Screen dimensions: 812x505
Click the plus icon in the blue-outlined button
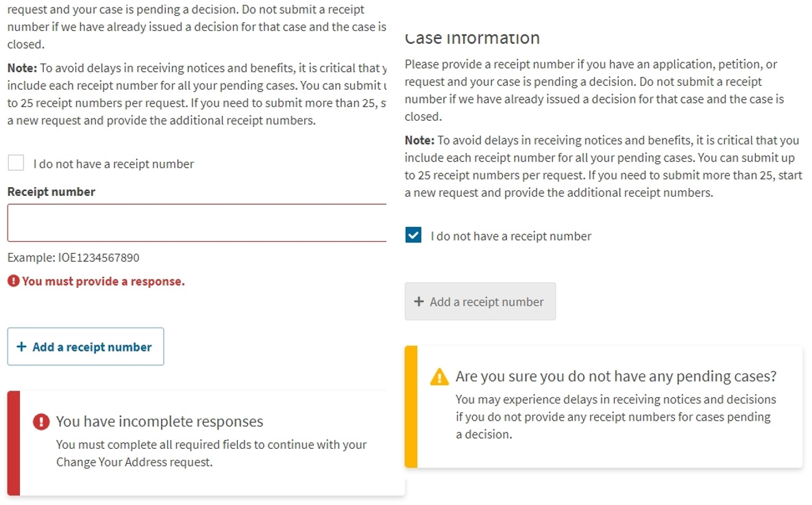pyautogui.click(x=21, y=347)
